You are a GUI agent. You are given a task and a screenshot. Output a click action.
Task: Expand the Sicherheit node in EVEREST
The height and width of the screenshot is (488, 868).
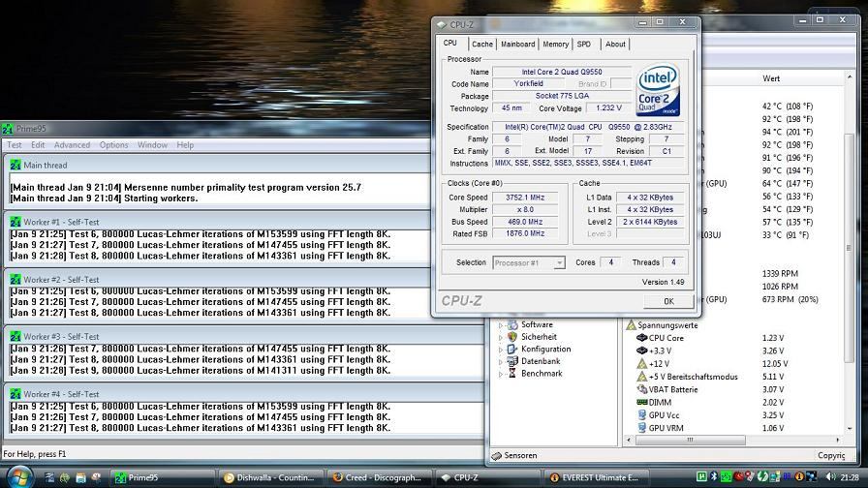click(x=501, y=337)
